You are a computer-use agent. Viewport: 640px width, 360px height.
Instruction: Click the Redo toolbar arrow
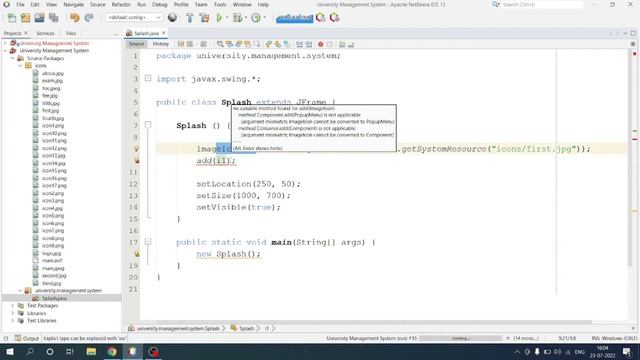89,18
